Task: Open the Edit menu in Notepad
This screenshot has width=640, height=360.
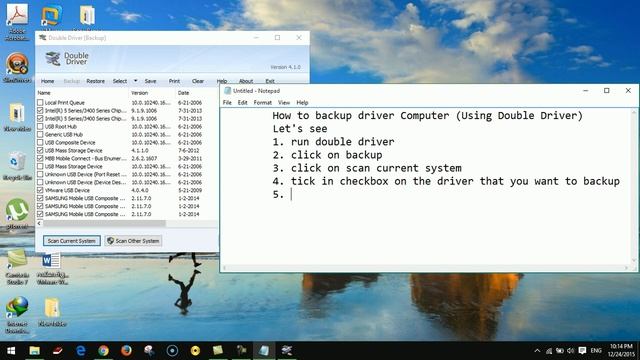Action: click(242, 102)
